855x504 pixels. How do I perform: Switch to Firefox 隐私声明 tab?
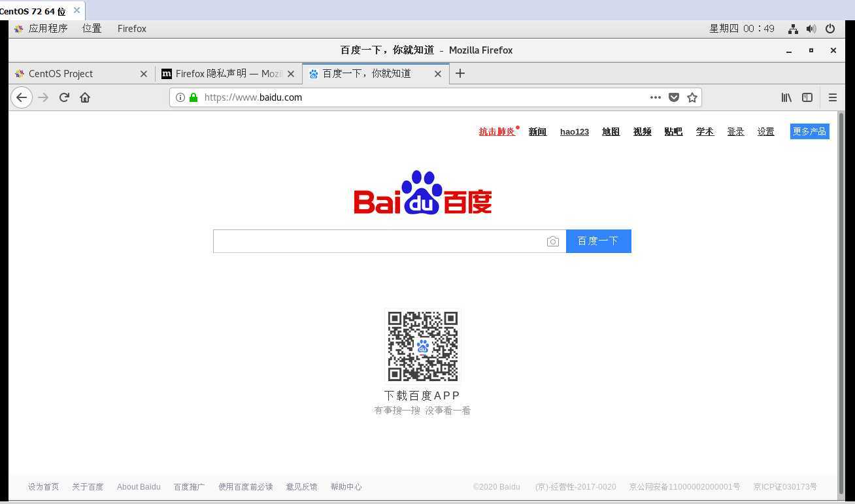(x=229, y=74)
